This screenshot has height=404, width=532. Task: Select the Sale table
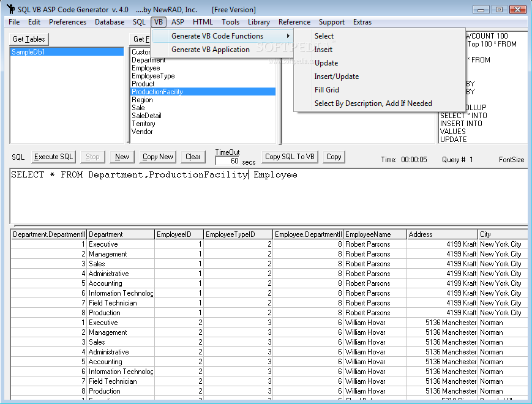(x=203, y=108)
